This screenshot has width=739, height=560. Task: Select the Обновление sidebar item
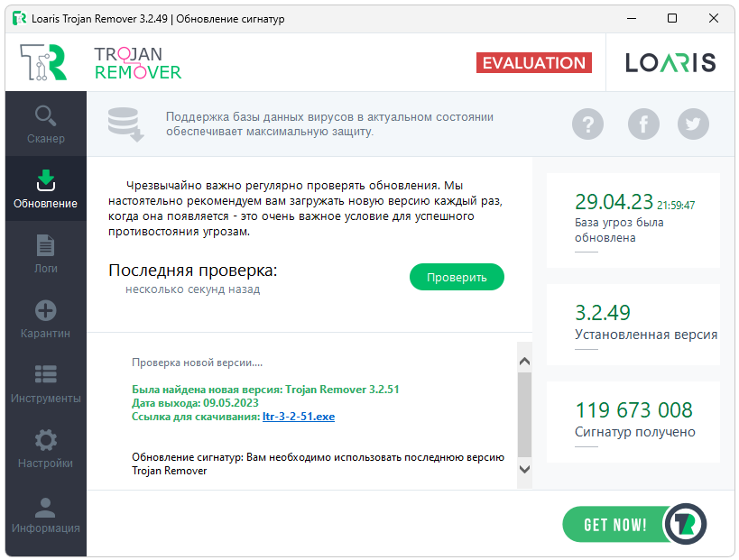[46, 188]
